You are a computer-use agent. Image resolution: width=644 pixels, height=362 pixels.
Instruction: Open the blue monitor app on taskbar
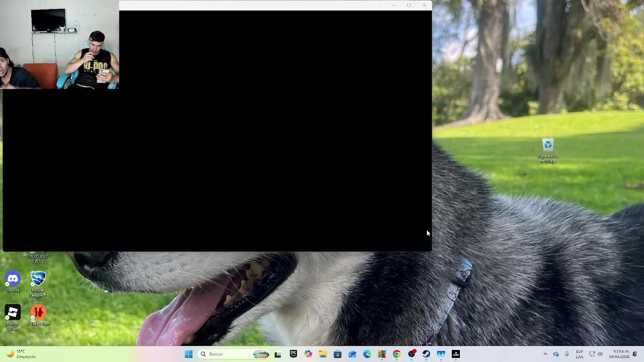pos(441,354)
